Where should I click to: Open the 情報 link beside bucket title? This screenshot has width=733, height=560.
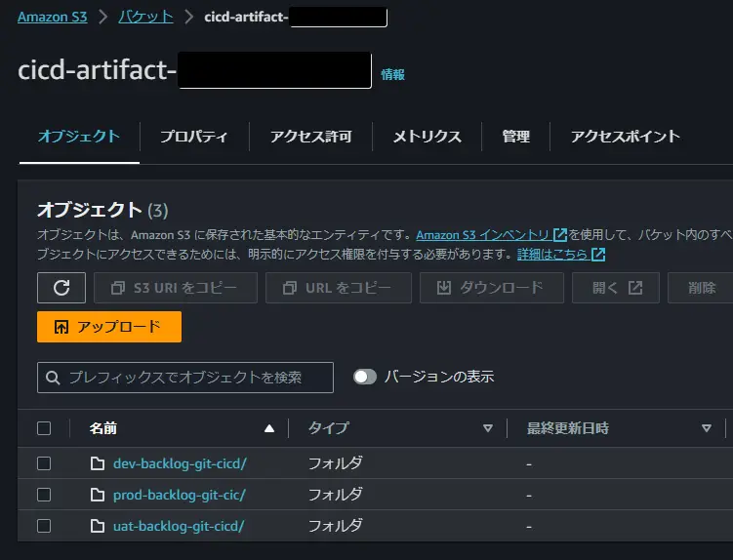(x=392, y=74)
